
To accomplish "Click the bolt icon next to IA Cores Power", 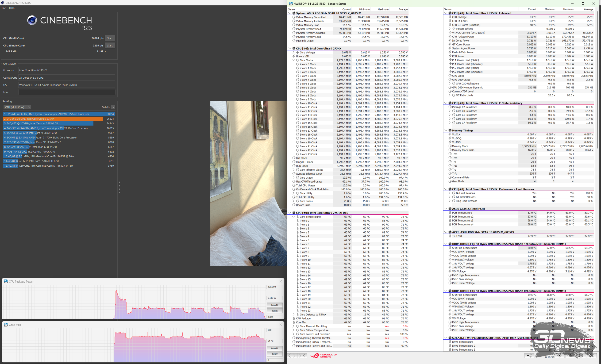I will click(450, 40).
